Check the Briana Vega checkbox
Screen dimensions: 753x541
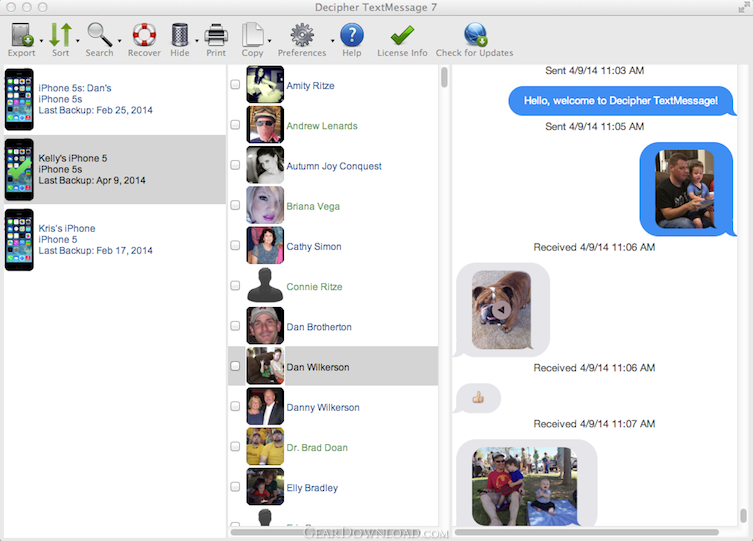click(235, 205)
